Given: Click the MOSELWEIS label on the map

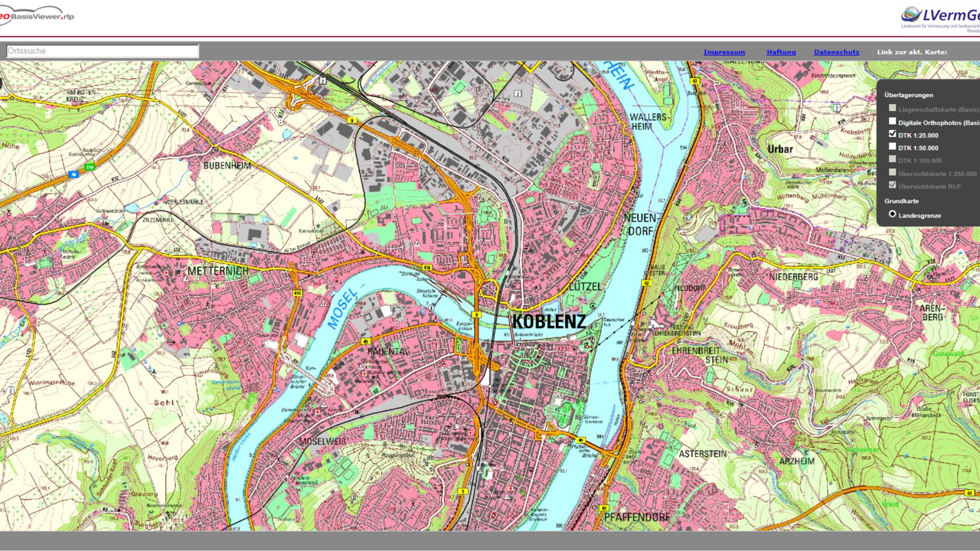Looking at the screenshot, I should [x=323, y=443].
